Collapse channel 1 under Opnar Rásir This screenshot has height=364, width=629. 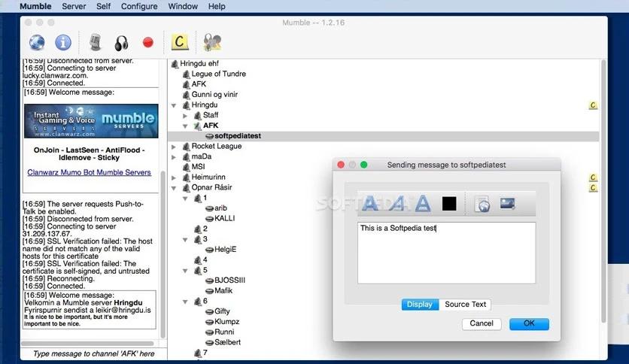click(185, 199)
